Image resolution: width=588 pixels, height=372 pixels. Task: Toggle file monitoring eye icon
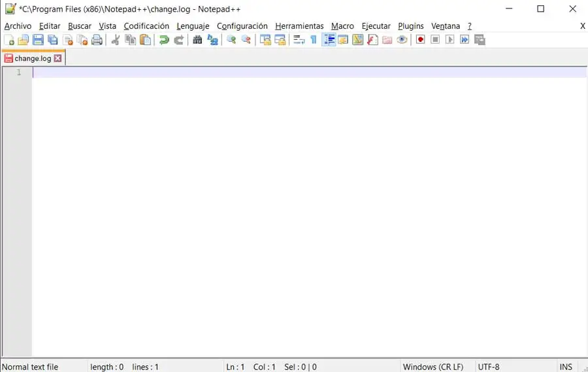[x=402, y=40]
